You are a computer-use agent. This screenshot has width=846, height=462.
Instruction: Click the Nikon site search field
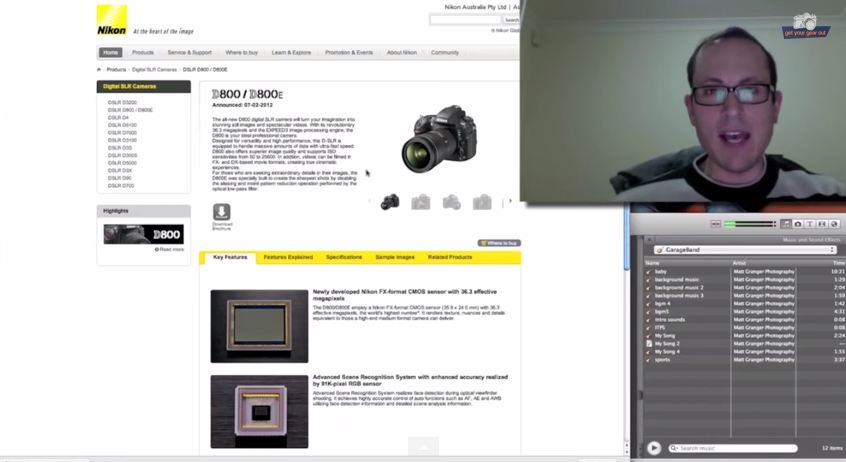click(x=465, y=20)
